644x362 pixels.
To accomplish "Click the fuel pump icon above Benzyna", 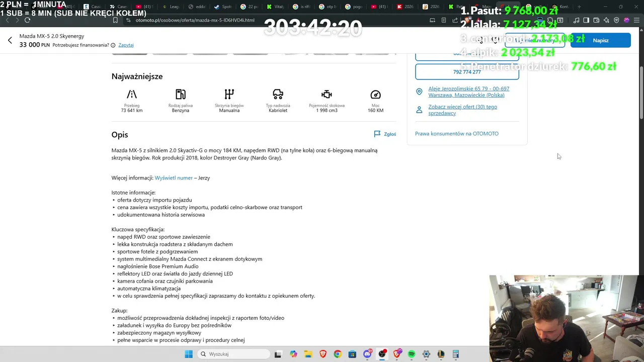I will (181, 94).
